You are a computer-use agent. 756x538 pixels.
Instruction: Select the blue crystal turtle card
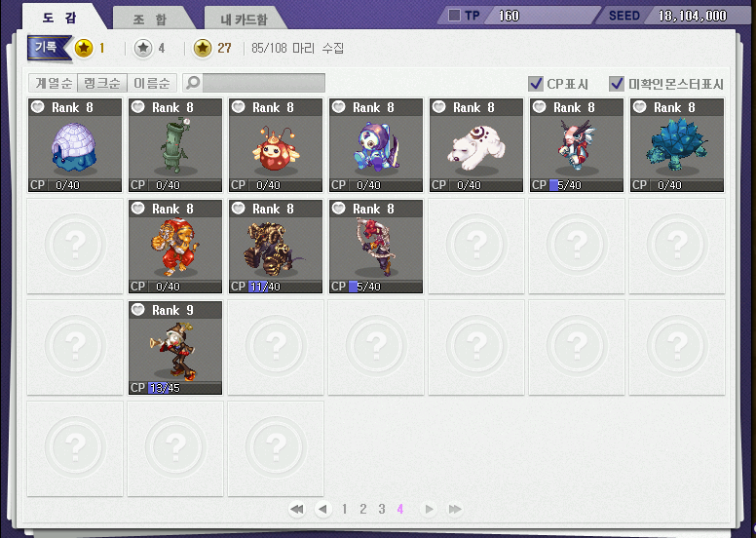676,145
